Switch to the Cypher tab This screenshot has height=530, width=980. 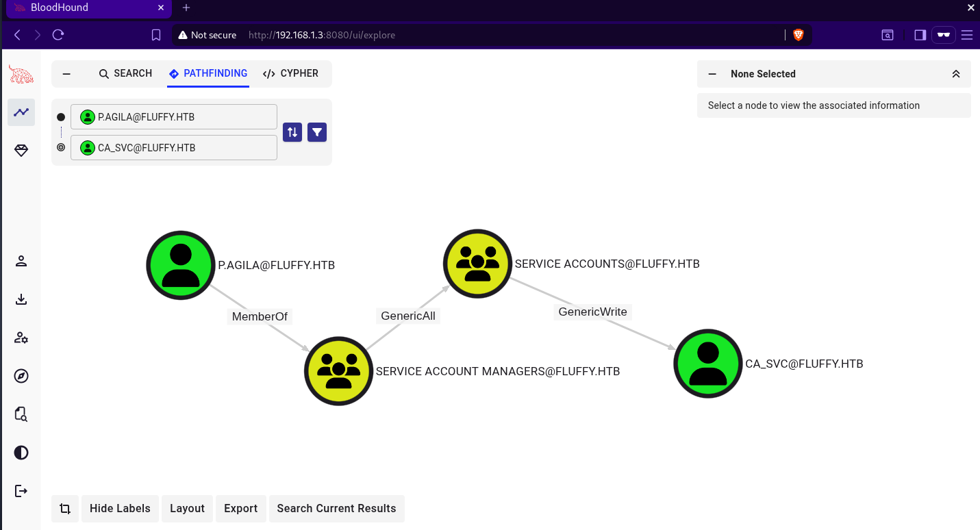pyautogui.click(x=290, y=74)
